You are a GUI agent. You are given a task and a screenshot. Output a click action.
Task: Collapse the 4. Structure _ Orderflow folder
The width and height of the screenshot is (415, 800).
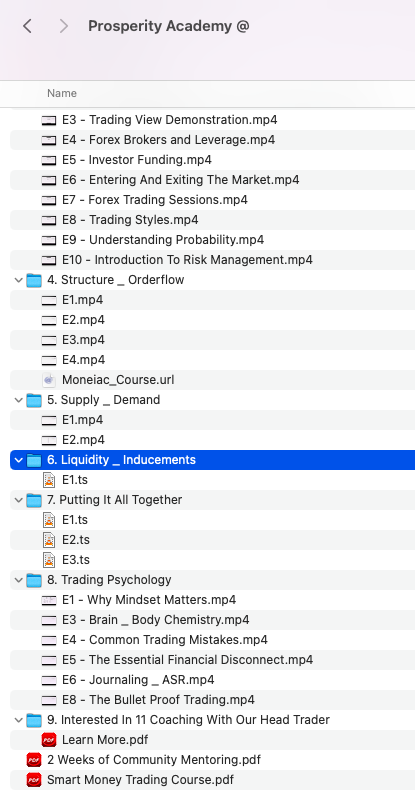[x=19, y=280]
